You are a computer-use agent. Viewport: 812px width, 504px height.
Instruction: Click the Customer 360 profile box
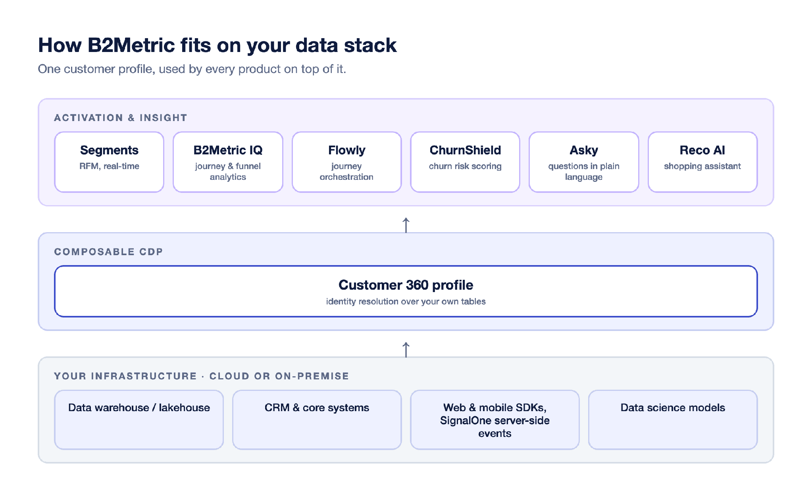[406, 291]
